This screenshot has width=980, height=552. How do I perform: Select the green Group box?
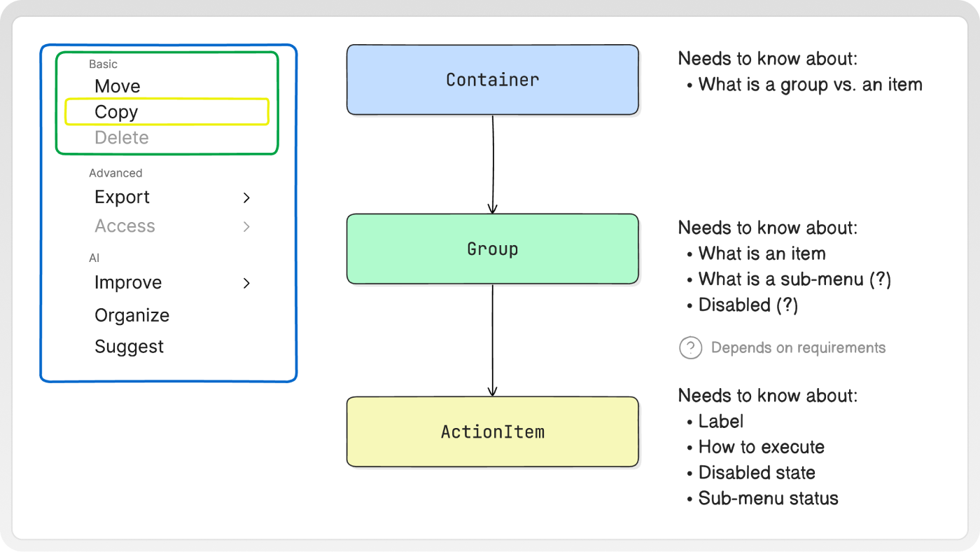click(x=493, y=249)
